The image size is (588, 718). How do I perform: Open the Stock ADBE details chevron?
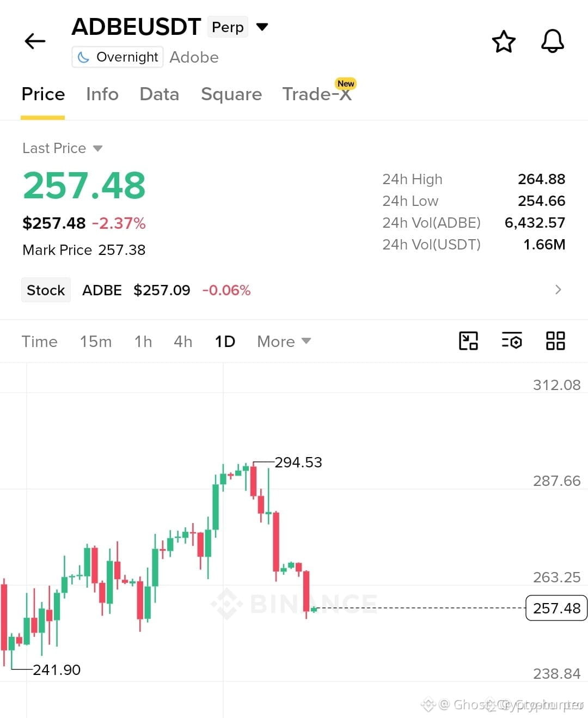(x=558, y=290)
